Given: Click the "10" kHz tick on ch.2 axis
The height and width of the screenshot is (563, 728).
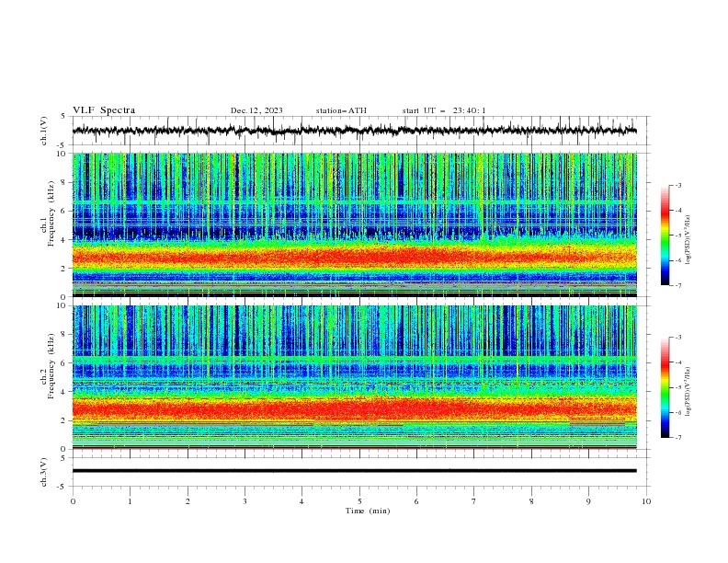Looking at the screenshot, I should 62,305.
